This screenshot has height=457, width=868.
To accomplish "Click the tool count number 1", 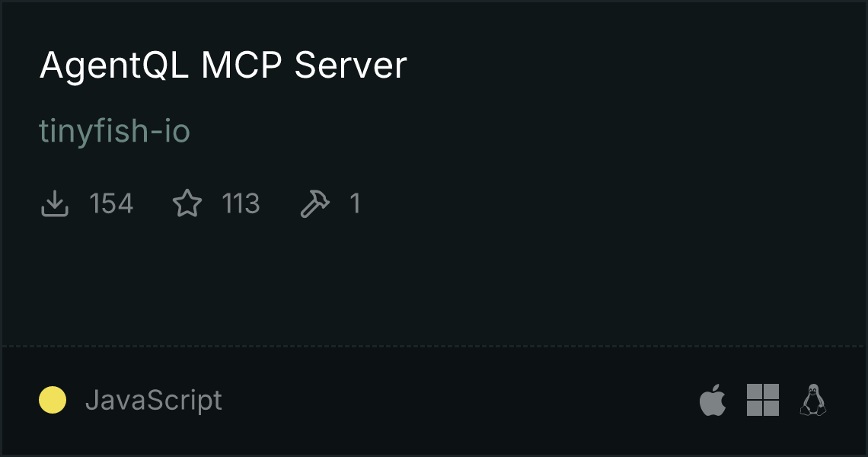I will tap(356, 203).
